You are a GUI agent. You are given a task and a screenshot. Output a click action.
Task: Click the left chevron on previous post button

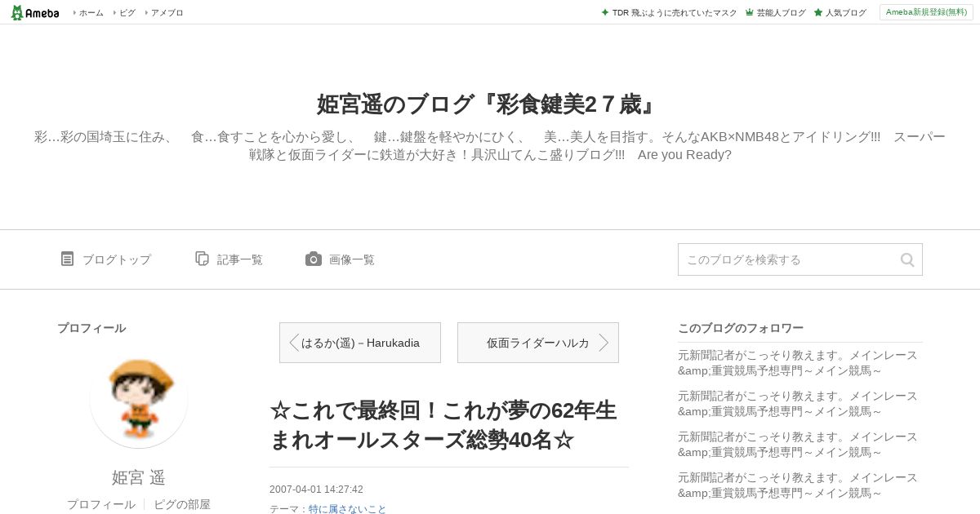293,343
